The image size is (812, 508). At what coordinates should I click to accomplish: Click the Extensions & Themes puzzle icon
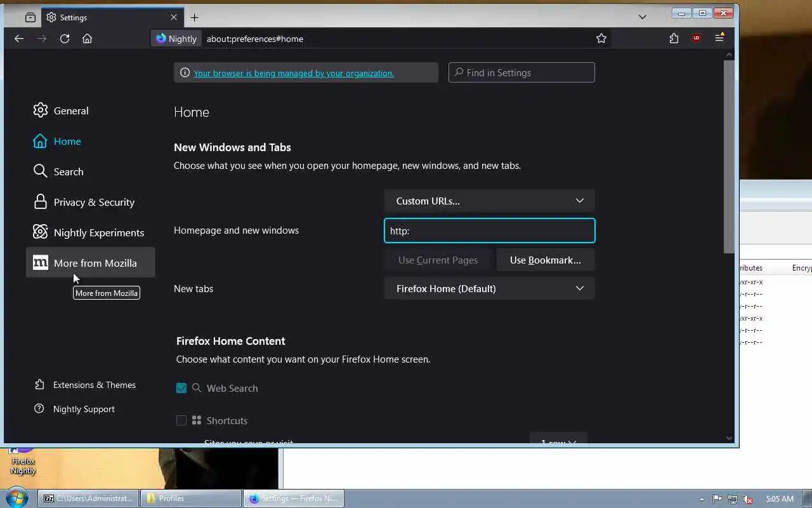[x=39, y=385]
